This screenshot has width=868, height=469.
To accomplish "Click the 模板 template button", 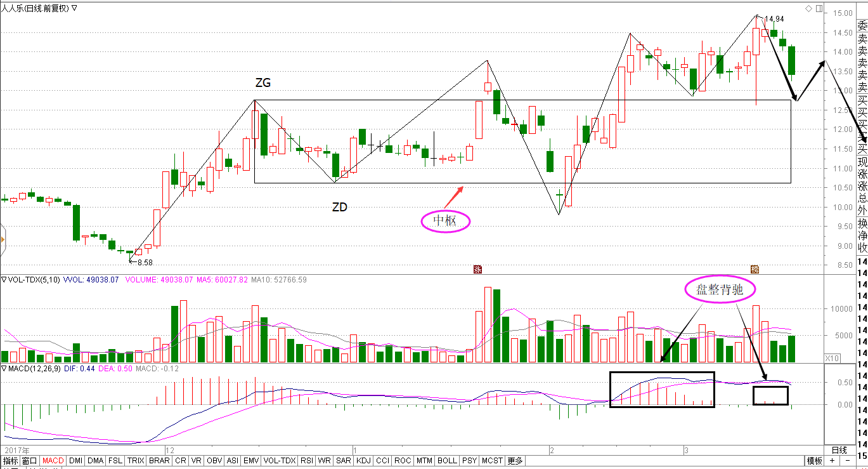I will (x=815, y=461).
